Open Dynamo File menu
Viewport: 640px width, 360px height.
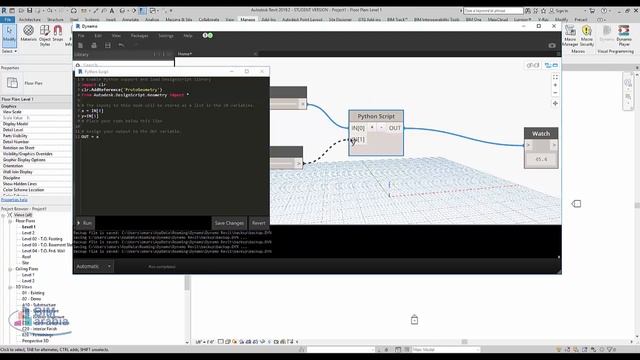coord(81,36)
